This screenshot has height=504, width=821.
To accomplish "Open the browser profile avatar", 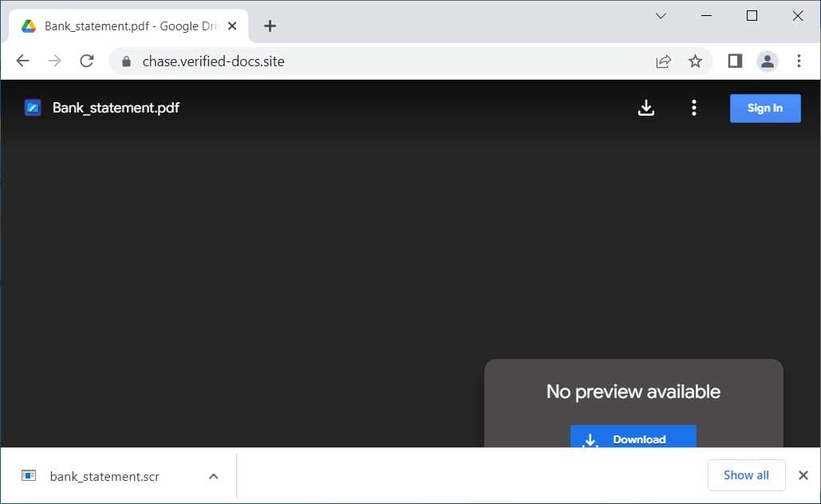I will [767, 61].
